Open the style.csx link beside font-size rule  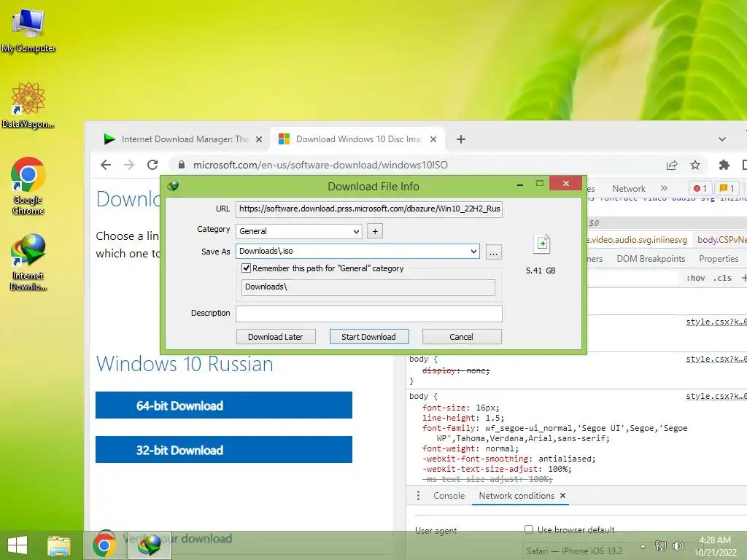[x=716, y=396]
